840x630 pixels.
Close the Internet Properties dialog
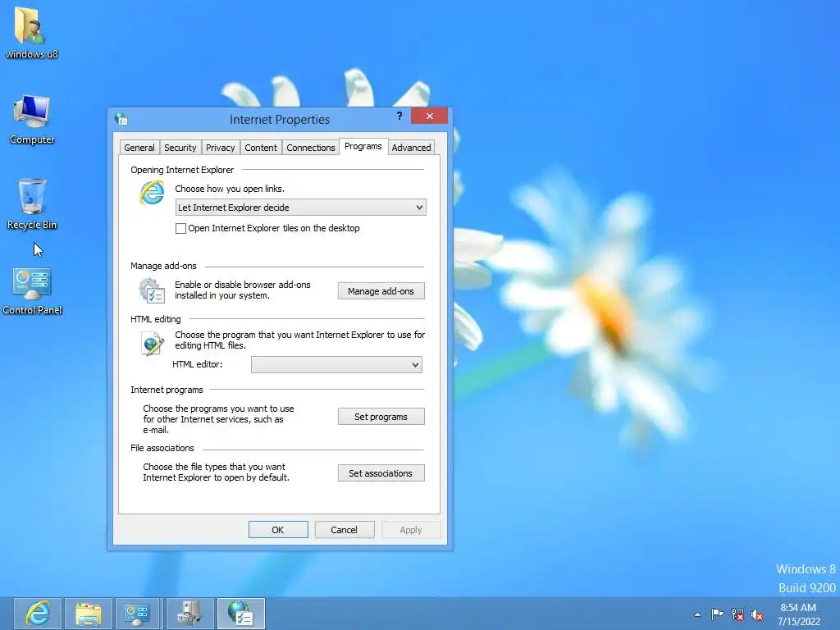(x=429, y=116)
